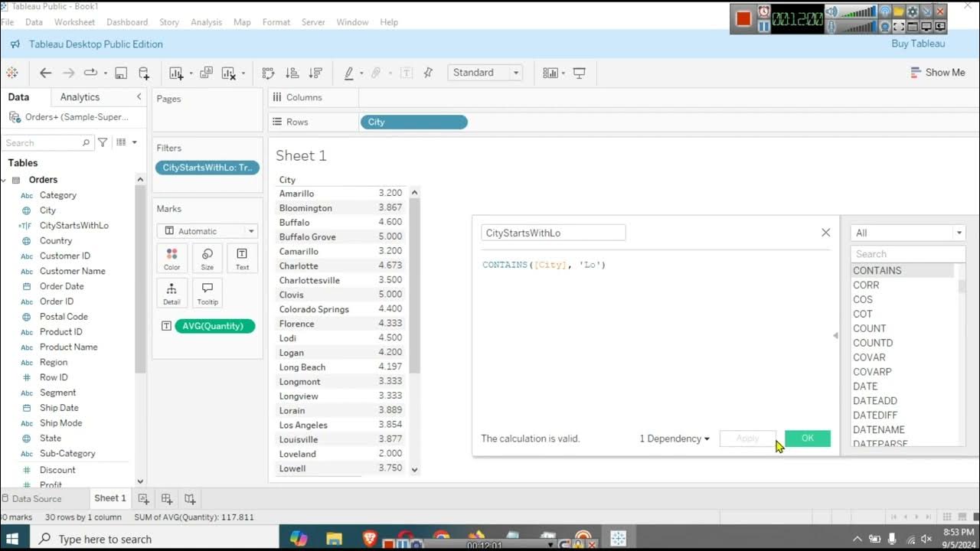
Task: Click the Tableau start page logo icon
Action: pos(11,73)
